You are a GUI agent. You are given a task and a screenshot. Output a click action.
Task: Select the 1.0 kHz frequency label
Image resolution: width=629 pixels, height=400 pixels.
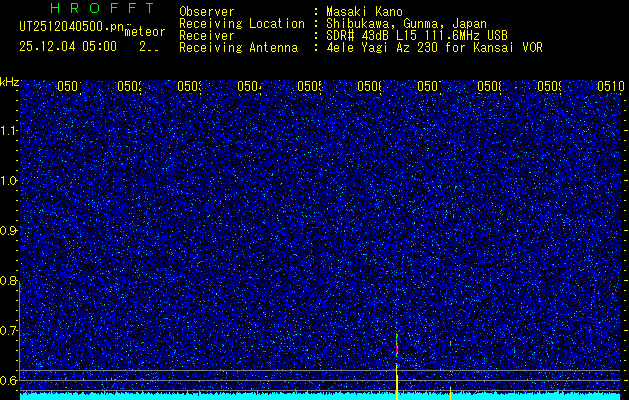point(9,181)
